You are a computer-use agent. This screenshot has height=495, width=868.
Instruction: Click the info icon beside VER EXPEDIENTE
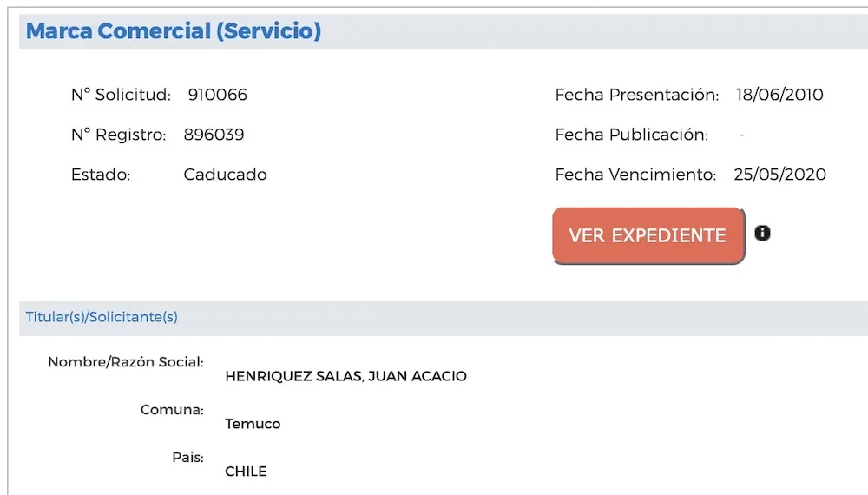point(762,233)
